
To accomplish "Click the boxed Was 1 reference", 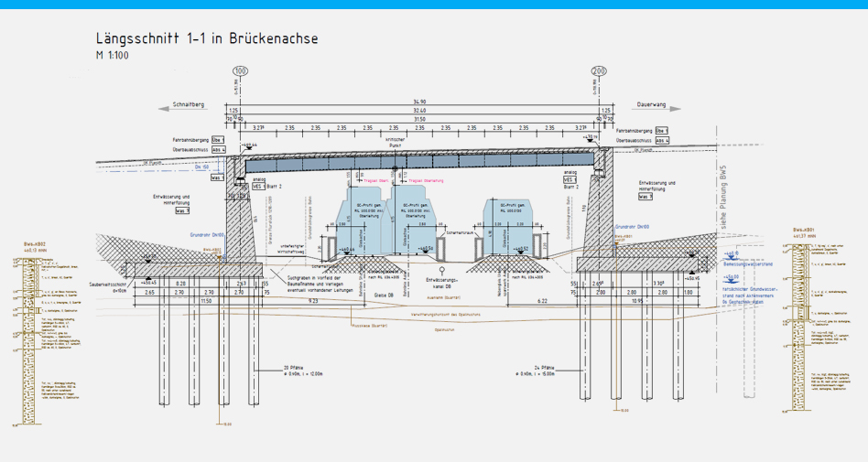I will tap(218, 177).
